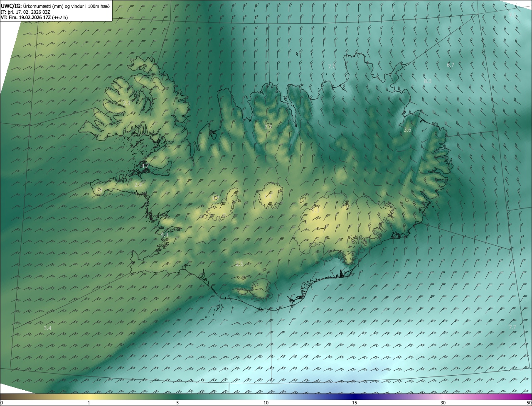Click the 2.7 precipitation value label
Image resolution: width=532 pixels, height=406 pixels.
[x=268, y=127]
